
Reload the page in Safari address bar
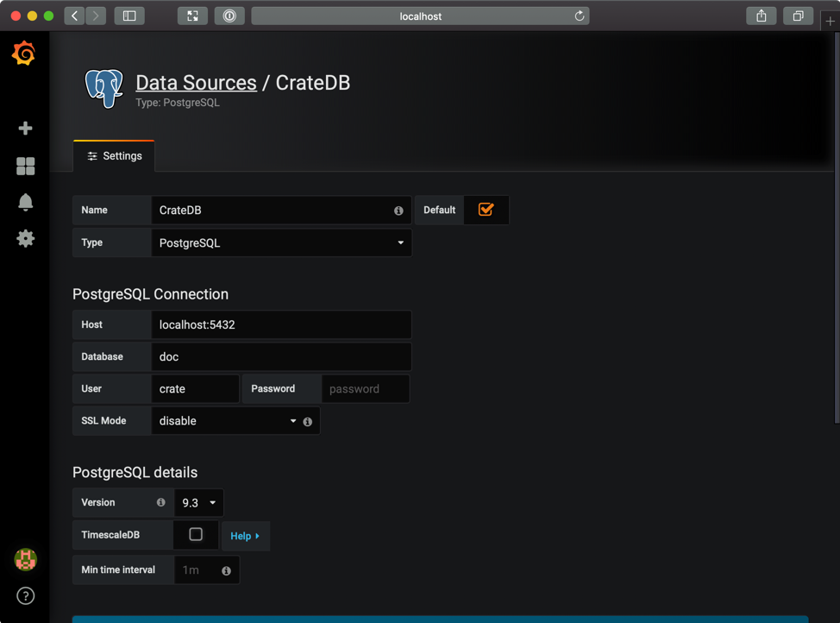[x=580, y=16]
